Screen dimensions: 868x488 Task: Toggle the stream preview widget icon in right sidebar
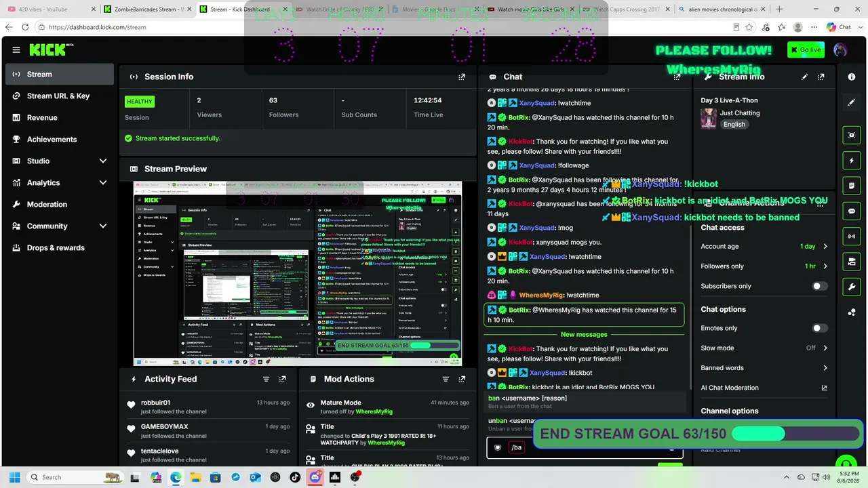[x=852, y=135]
